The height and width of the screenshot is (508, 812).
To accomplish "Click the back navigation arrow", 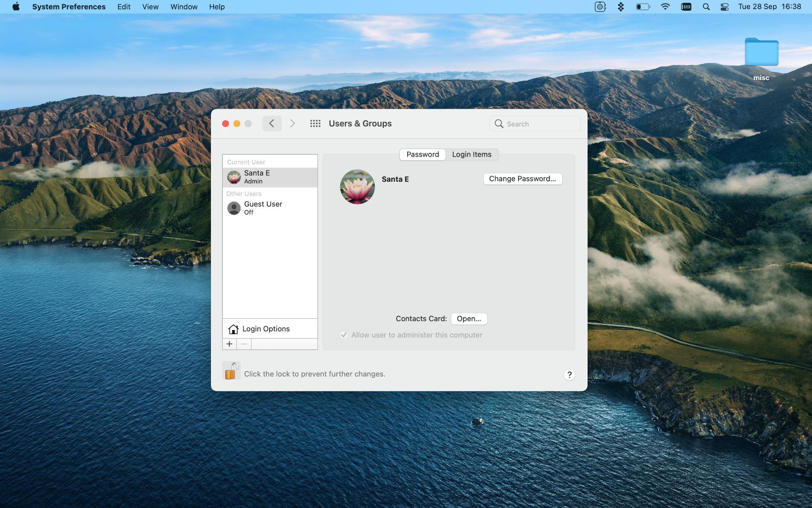I will tap(272, 123).
